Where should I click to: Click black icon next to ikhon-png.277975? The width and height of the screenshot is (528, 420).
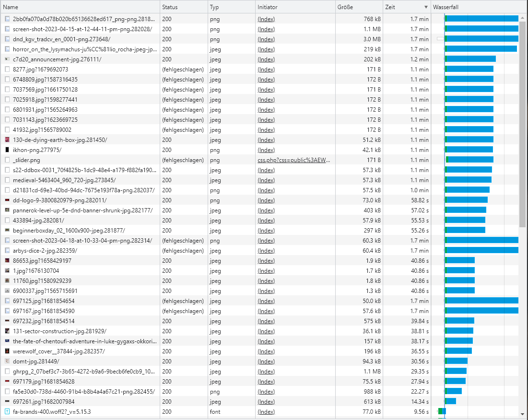7,150
